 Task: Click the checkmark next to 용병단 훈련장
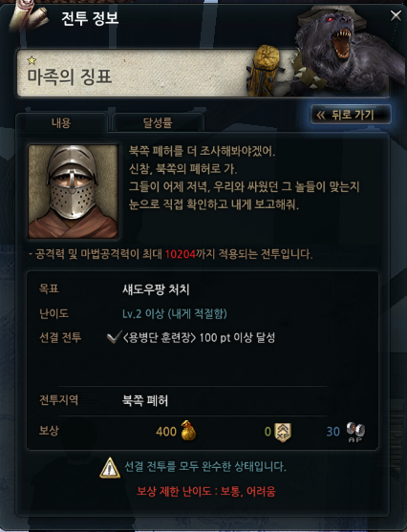coord(114,337)
